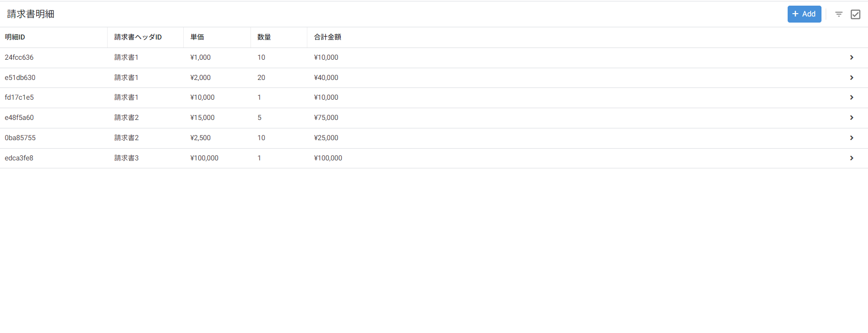This screenshot has width=868, height=333.
Task: Click quantity 1 in row fd17c1e5
Action: click(259, 97)
